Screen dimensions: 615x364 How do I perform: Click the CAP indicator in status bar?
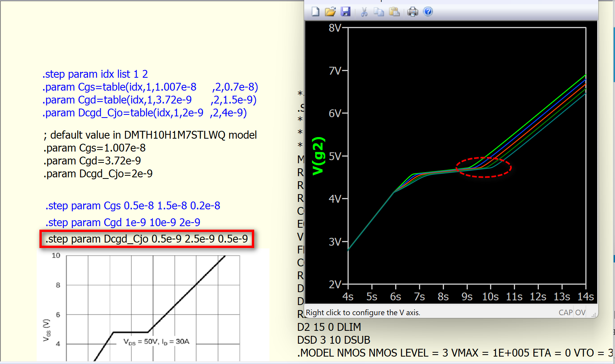pyautogui.click(x=565, y=312)
